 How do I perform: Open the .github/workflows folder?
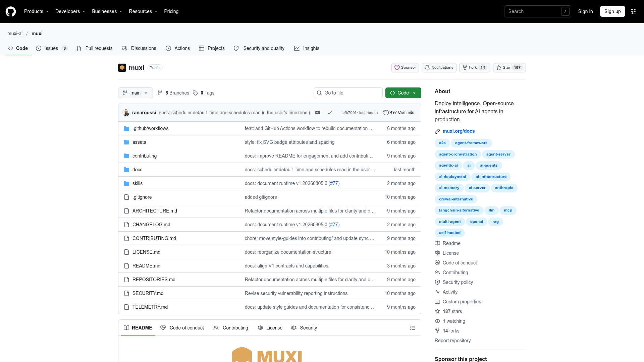coord(150,128)
